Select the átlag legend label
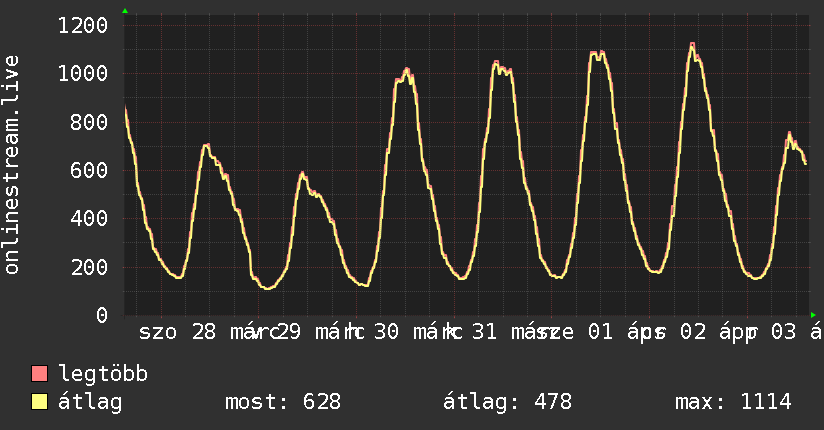The height and width of the screenshot is (430, 824). click(x=91, y=403)
